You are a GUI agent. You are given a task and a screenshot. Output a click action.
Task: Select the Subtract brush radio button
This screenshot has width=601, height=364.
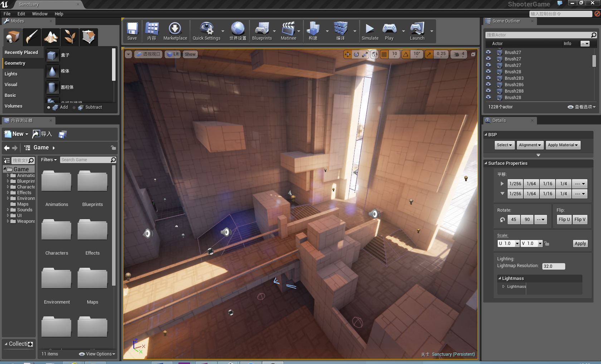[74, 107]
